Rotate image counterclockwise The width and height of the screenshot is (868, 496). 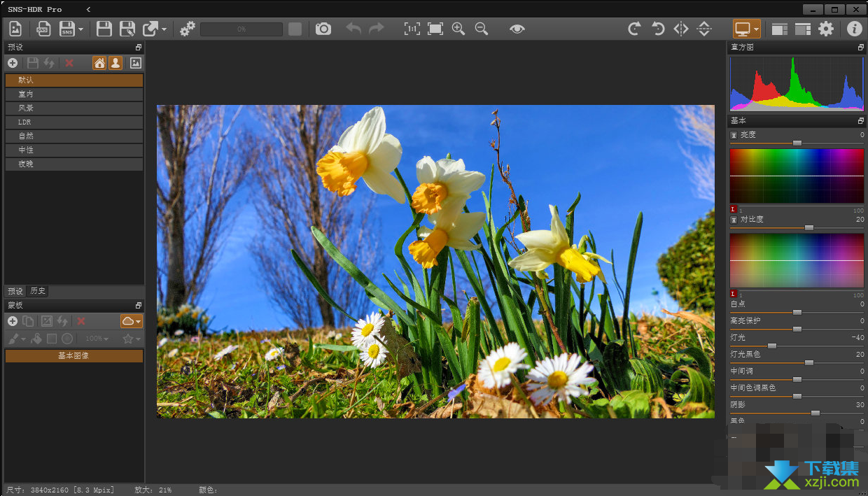658,29
